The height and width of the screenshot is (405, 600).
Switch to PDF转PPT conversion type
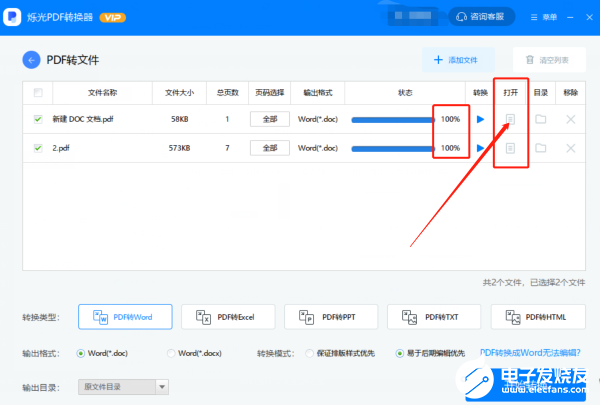(331, 317)
